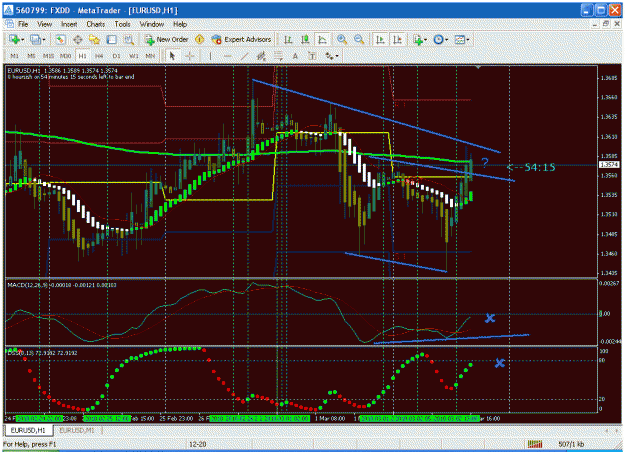Click the 1.3574 current price label

(609, 165)
